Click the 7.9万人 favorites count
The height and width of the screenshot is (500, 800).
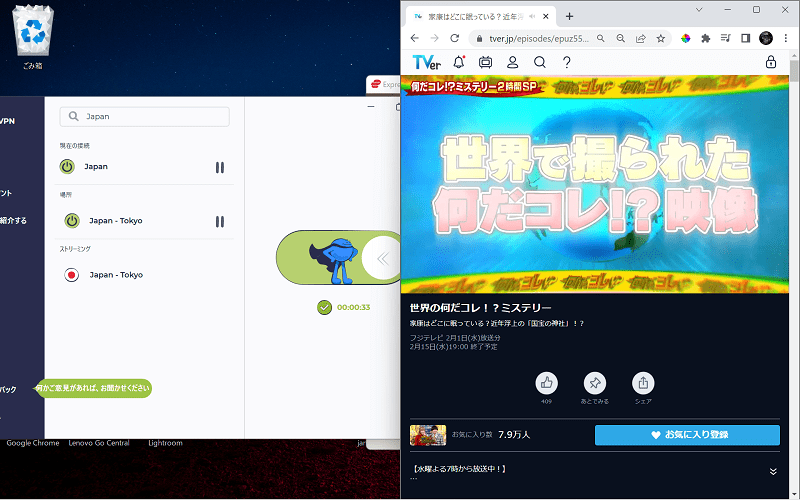tap(514, 435)
